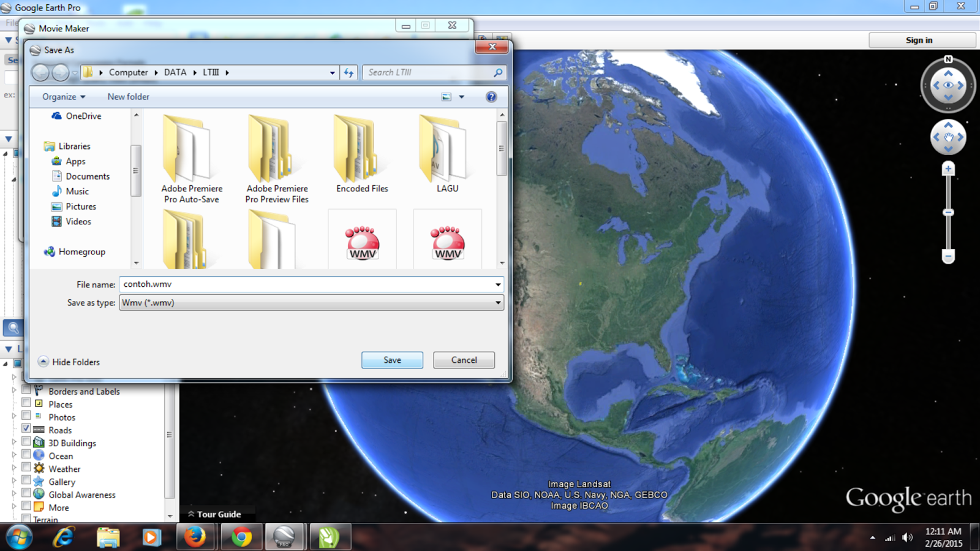
Task: Open Internet Explorer from the taskbar
Action: [x=64, y=538]
